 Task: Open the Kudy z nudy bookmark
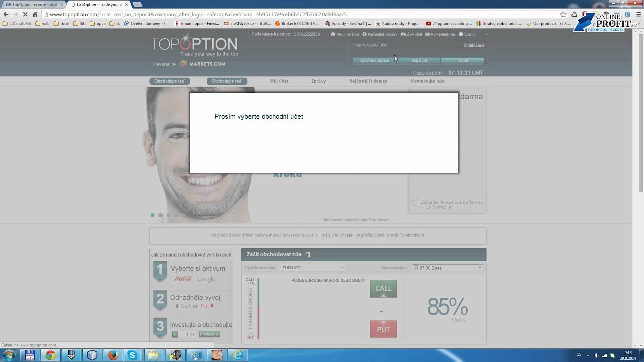397,23
